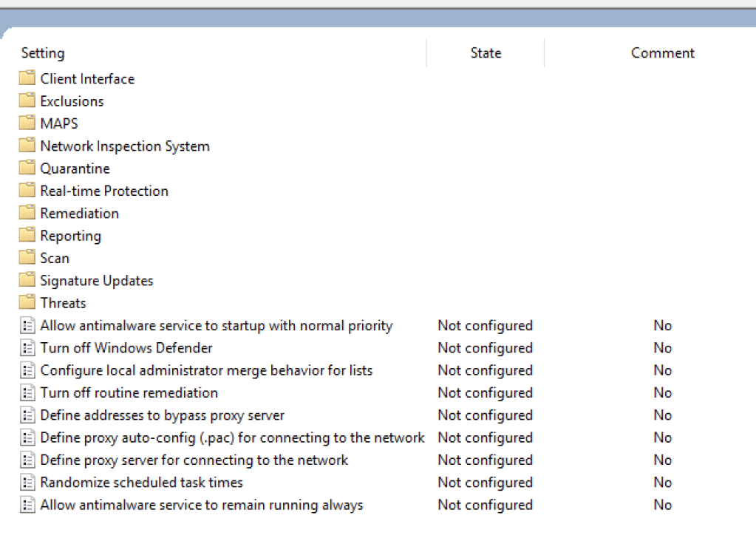Select Define addresses to bypass proxy server
This screenshot has height=538, width=756.
click(x=162, y=415)
